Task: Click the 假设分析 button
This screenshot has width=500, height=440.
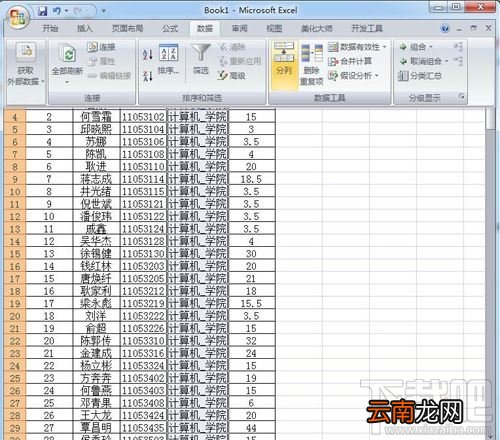Action: click(x=350, y=76)
